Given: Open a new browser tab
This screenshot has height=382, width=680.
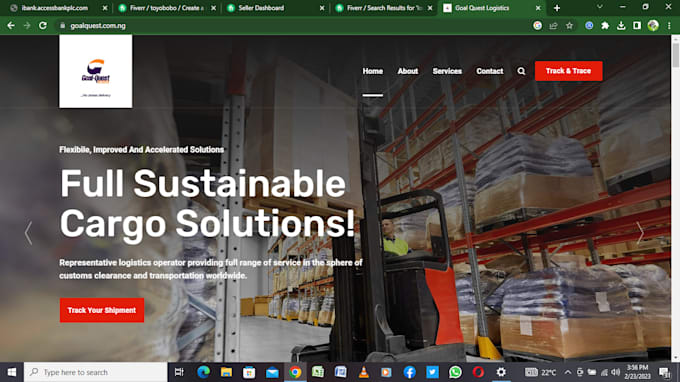Looking at the screenshot, I should (557, 8).
